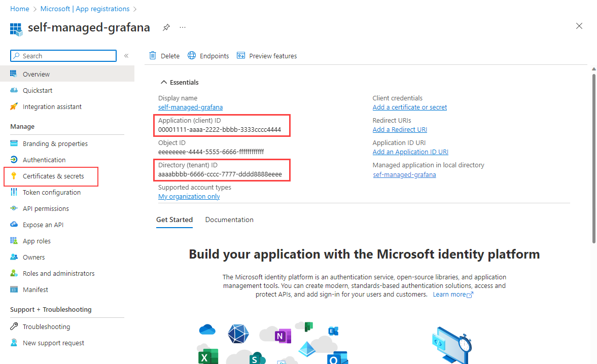Click the Manifest icon
Viewport: 597px width, 364px height.
(14, 289)
